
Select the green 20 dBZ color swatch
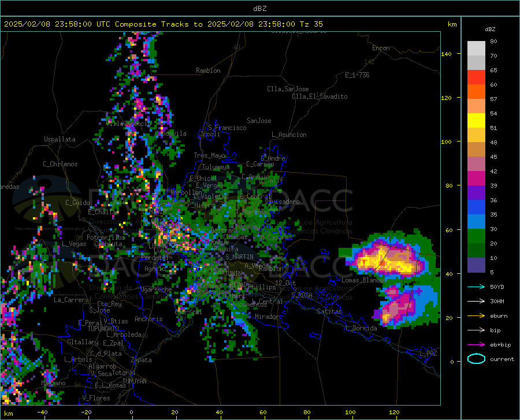[x=476, y=236]
